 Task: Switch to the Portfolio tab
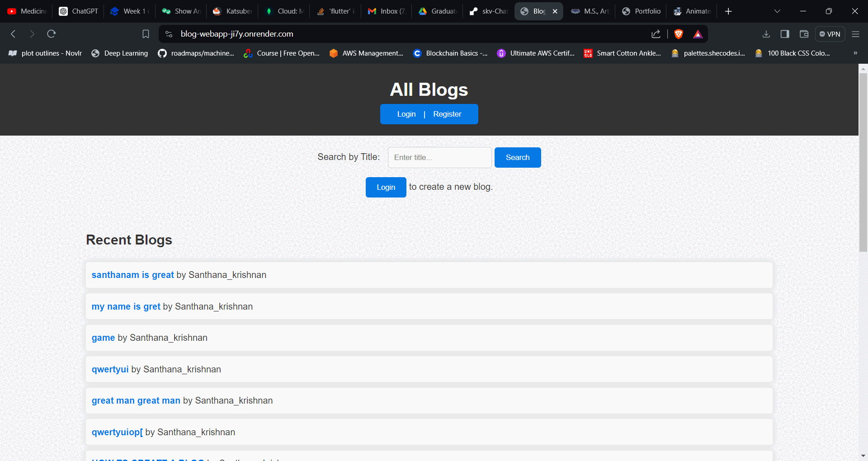(x=641, y=11)
